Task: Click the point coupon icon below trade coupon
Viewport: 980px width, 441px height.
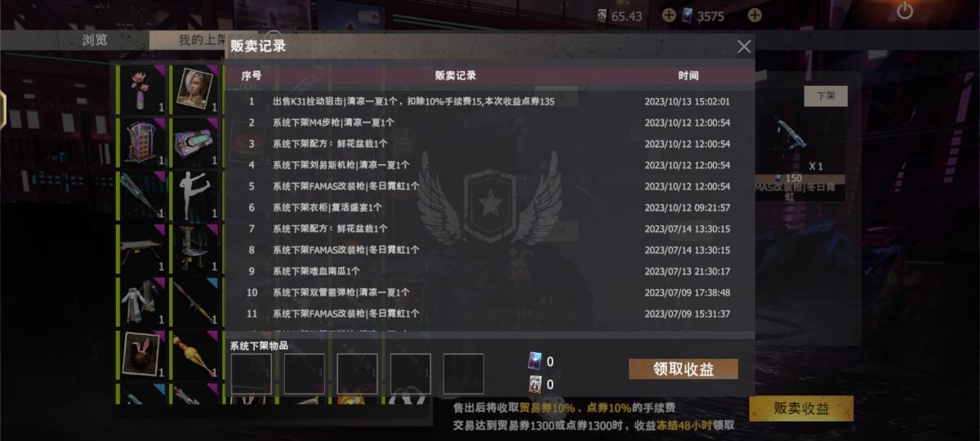Action: coord(535,384)
